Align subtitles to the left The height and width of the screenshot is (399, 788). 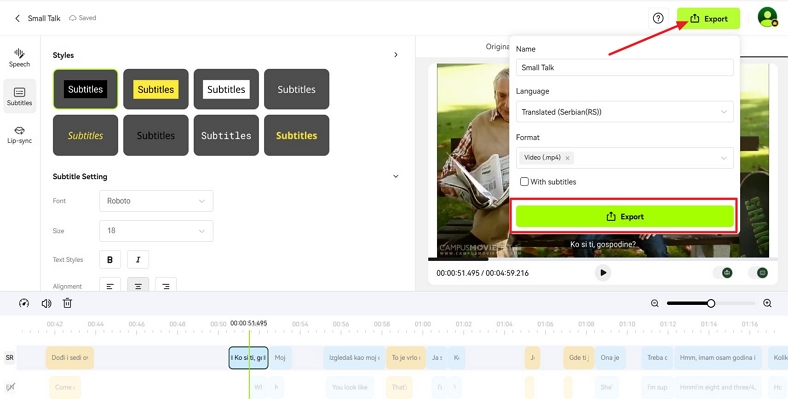point(110,285)
